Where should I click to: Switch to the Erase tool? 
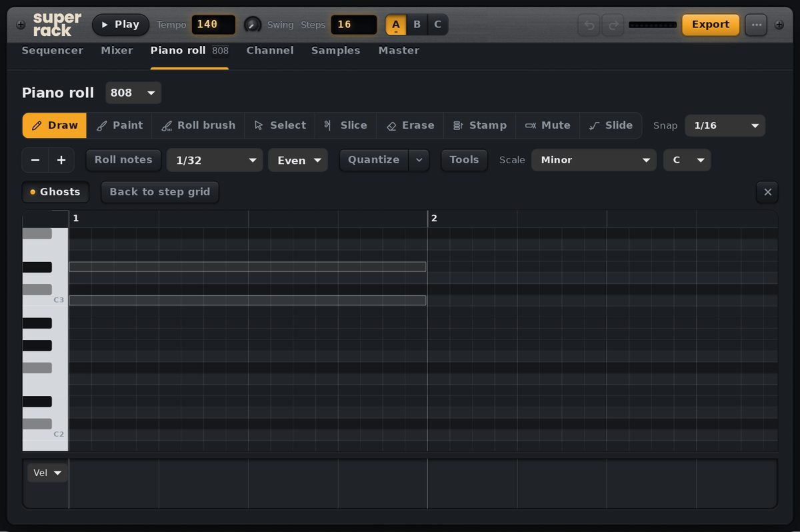point(410,125)
